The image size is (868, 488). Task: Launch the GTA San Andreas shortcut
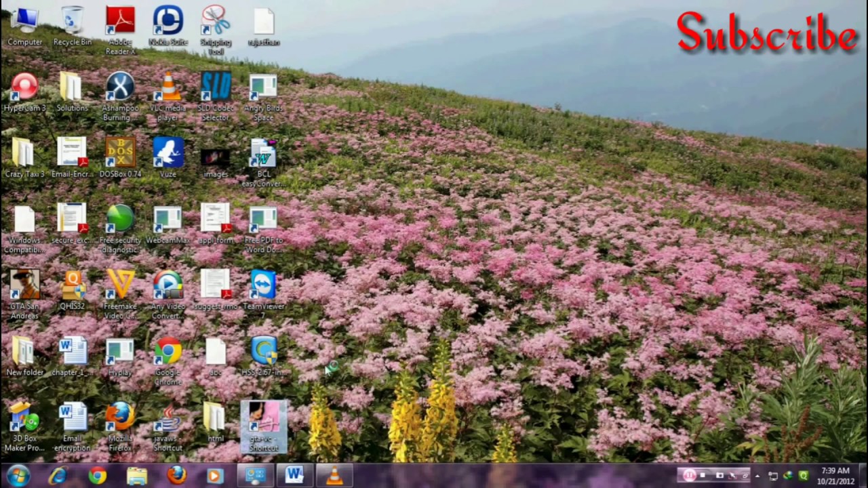click(x=24, y=294)
